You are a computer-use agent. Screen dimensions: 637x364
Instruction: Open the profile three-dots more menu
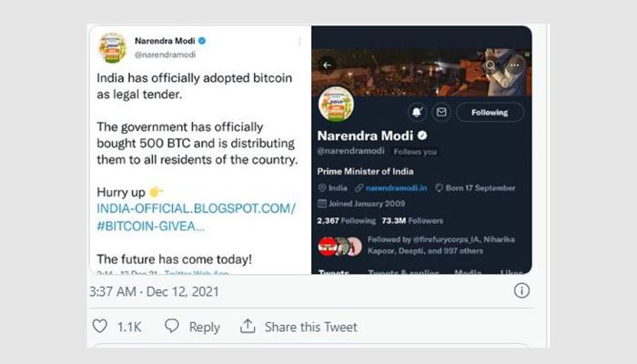pyautogui.click(x=515, y=65)
